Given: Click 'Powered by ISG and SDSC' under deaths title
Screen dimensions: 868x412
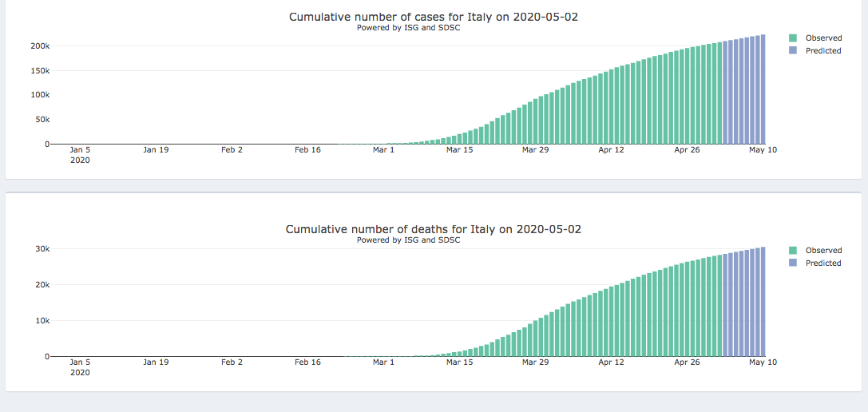Looking at the screenshot, I should pos(408,240).
